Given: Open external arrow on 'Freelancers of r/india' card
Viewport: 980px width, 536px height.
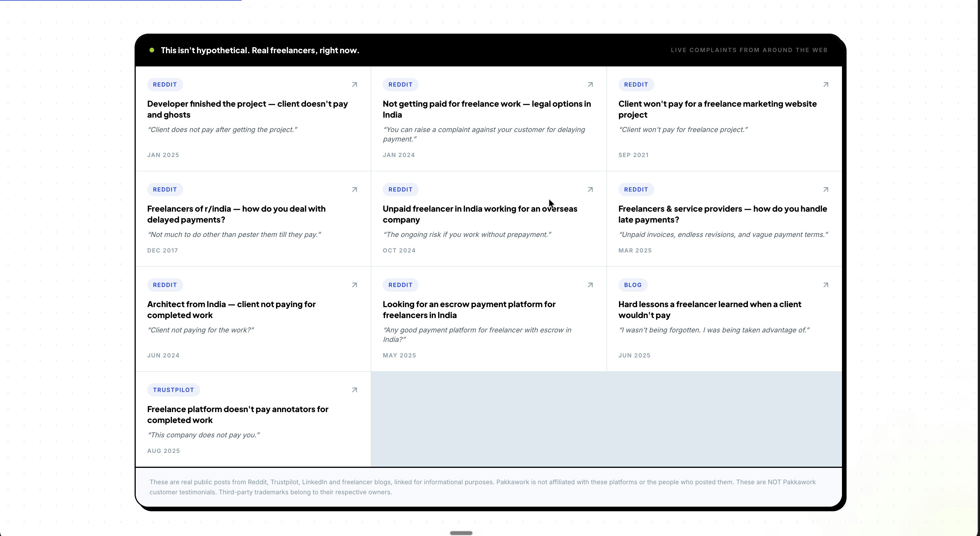Looking at the screenshot, I should 355,189.
